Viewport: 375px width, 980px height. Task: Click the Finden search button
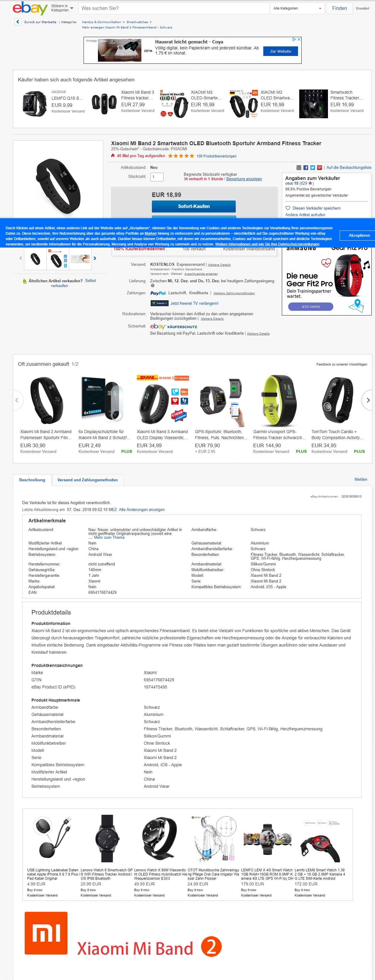[x=339, y=8]
